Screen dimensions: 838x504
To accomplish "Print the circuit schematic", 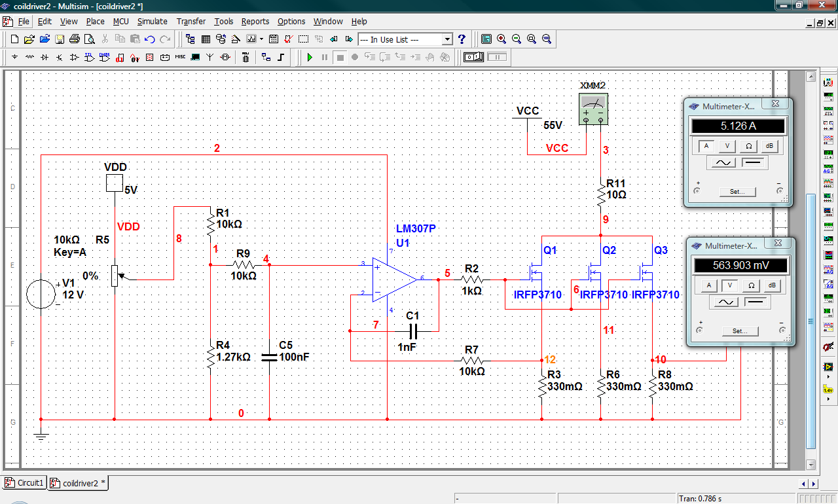I will [x=75, y=39].
